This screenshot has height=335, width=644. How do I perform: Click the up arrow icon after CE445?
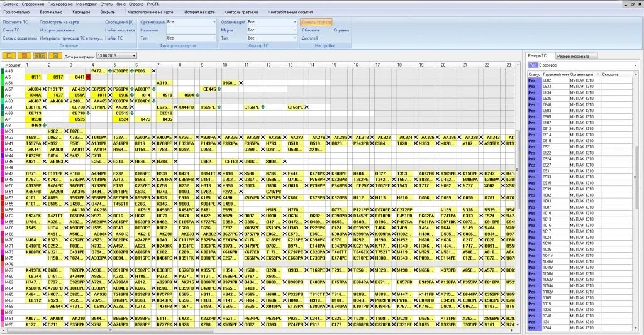point(219,89)
